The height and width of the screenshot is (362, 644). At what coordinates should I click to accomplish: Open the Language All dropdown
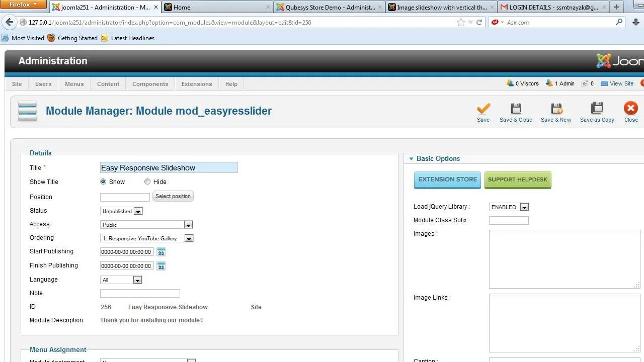tap(121, 280)
